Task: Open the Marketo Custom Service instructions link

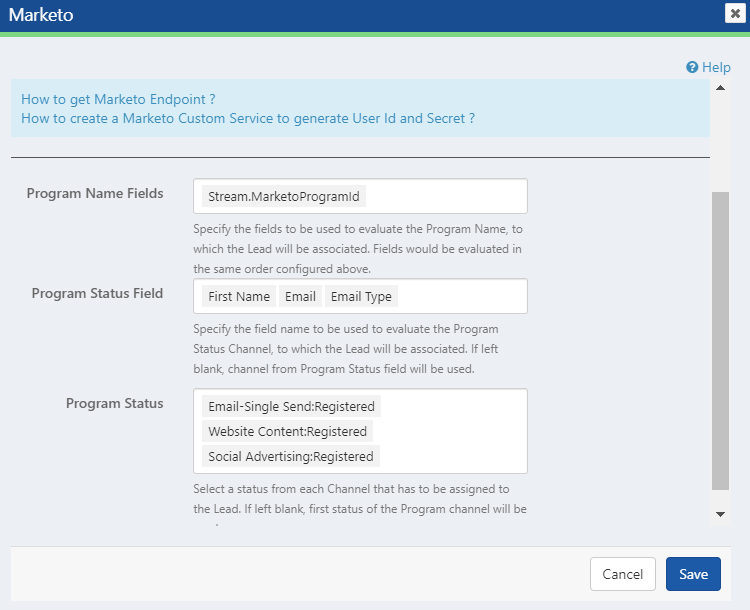Action: pyautogui.click(x=248, y=118)
